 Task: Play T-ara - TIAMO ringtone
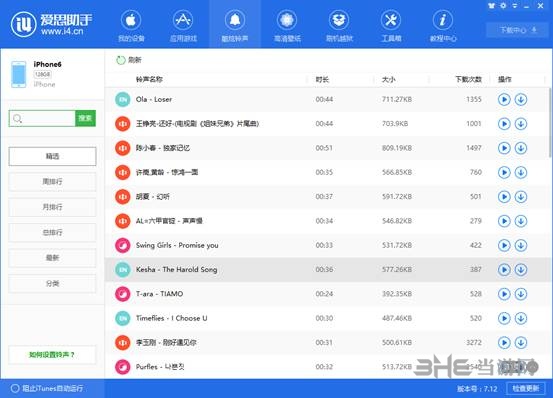pos(504,294)
